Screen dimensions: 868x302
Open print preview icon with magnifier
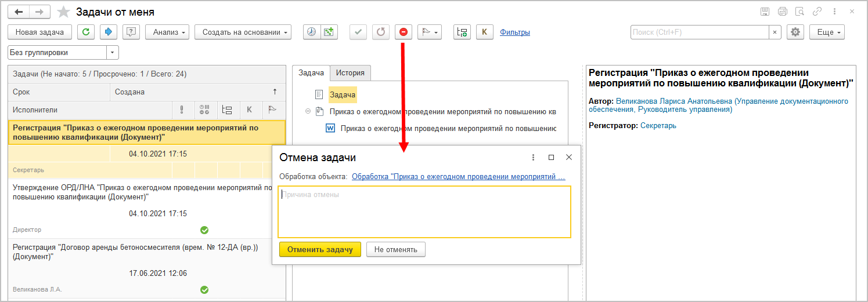coord(799,12)
